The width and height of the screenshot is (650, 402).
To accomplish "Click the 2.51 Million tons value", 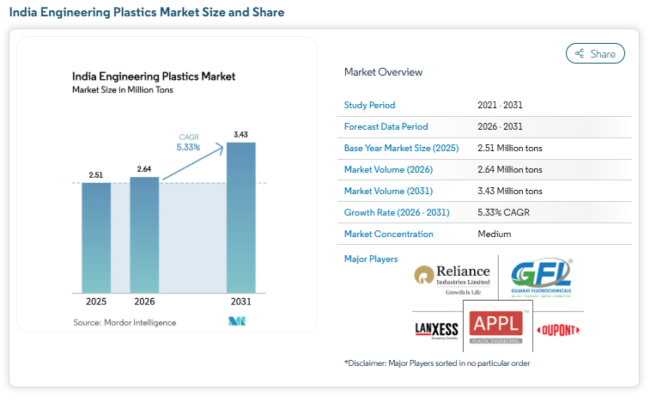I will [x=510, y=148].
